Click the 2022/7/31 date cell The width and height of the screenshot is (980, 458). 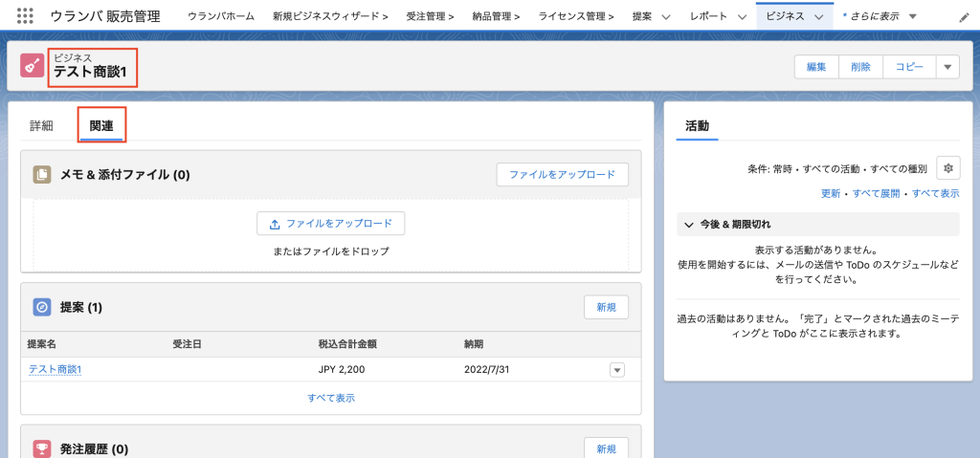[484, 369]
